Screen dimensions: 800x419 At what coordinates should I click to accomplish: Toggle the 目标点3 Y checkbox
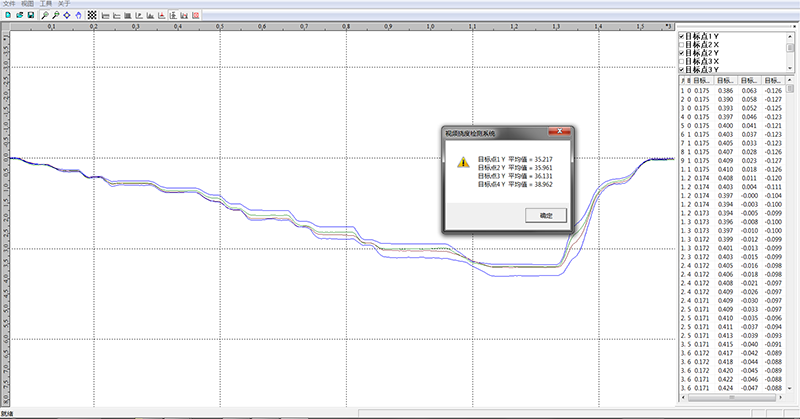coord(682,69)
